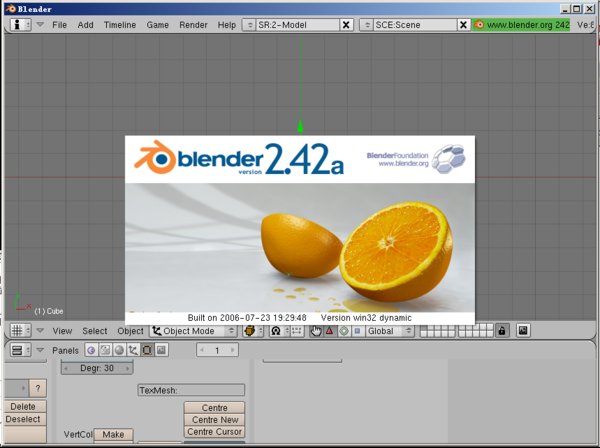Click the Centre New button

pos(214,420)
